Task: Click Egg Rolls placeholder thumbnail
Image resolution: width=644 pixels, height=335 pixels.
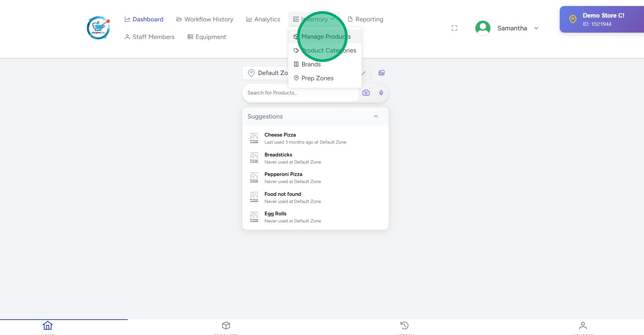Action: [x=254, y=217]
